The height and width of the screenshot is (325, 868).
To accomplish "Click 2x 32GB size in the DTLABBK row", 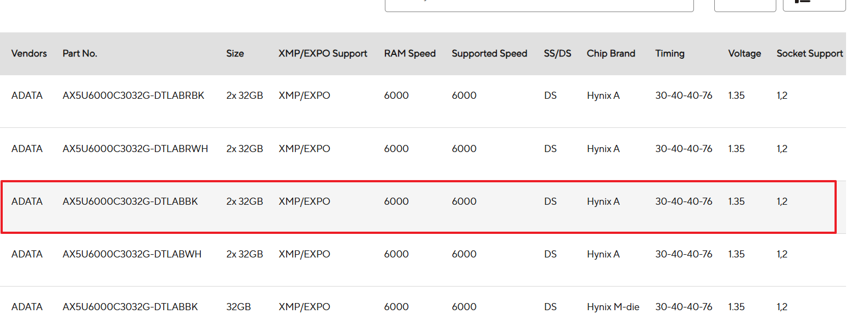I will [244, 201].
